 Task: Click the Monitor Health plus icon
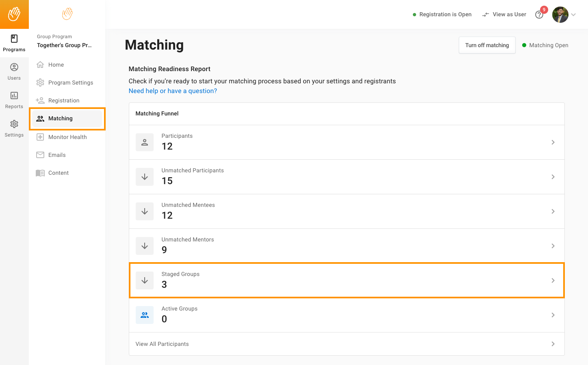[x=40, y=137]
